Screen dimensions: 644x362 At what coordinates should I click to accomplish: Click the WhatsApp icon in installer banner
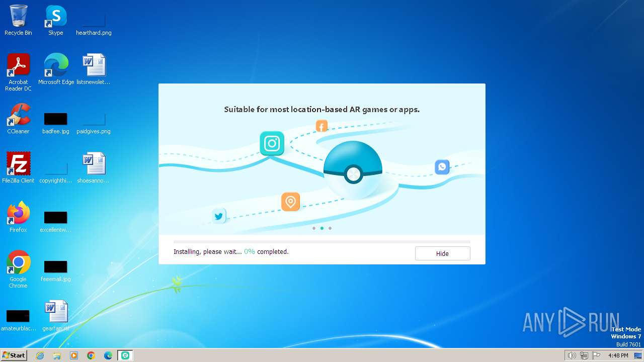(442, 167)
